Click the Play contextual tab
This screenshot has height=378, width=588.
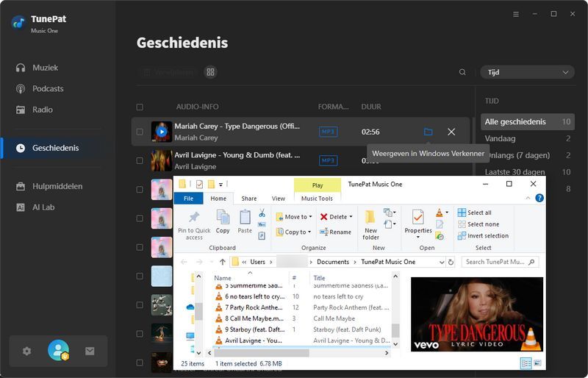pos(318,185)
